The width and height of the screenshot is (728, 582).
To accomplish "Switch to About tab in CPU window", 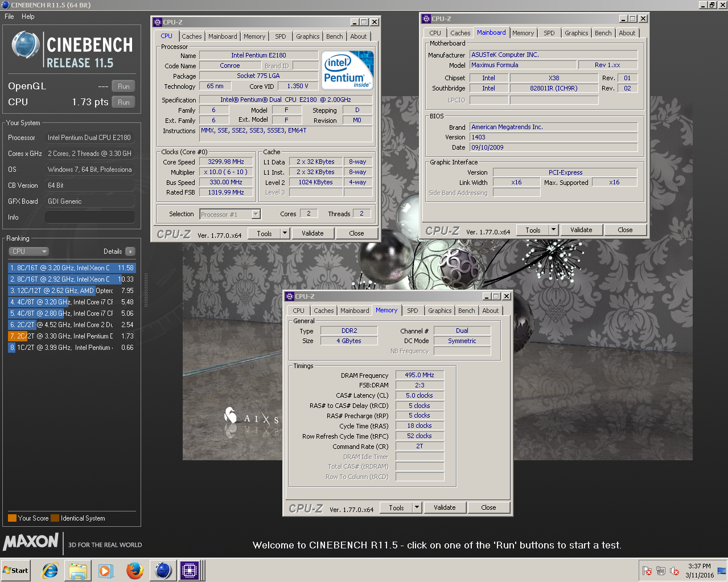I will coord(359,36).
